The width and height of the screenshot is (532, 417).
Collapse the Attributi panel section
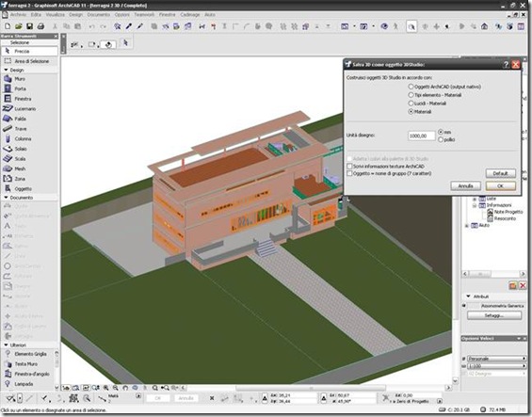(x=469, y=297)
